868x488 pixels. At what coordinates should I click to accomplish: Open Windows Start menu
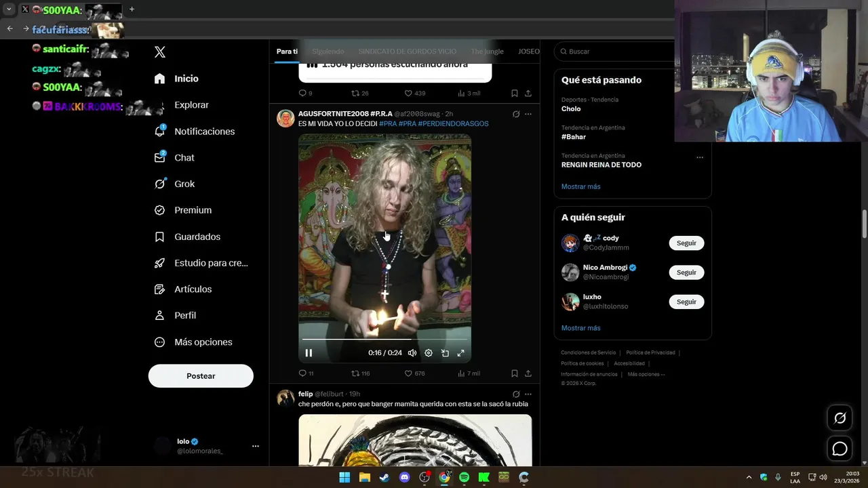(344, 477)
